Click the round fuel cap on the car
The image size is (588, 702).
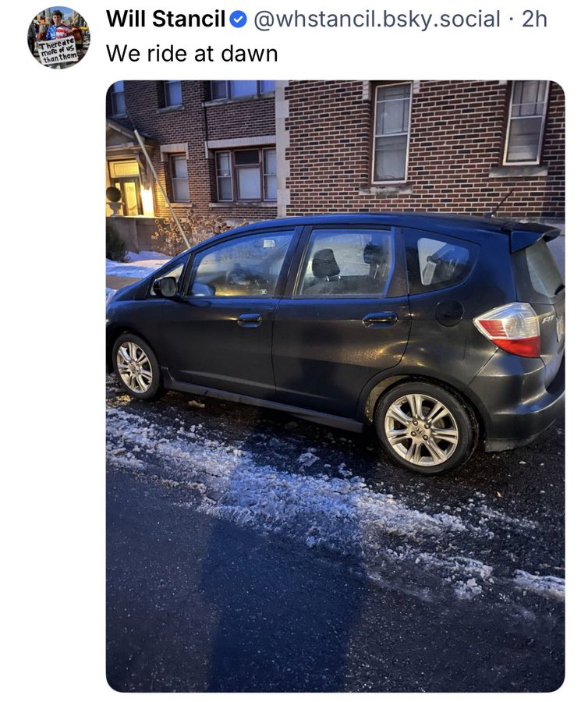coord(449,313)
